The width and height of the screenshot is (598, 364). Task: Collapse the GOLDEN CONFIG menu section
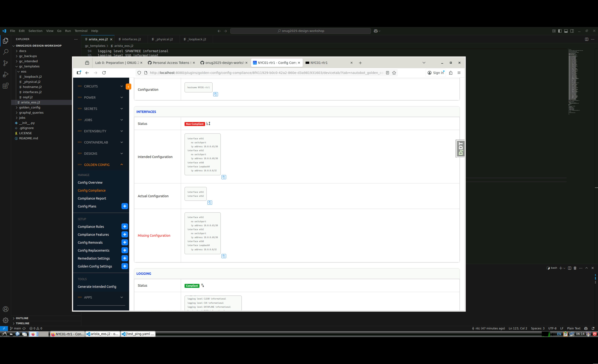tap(122, 165)
